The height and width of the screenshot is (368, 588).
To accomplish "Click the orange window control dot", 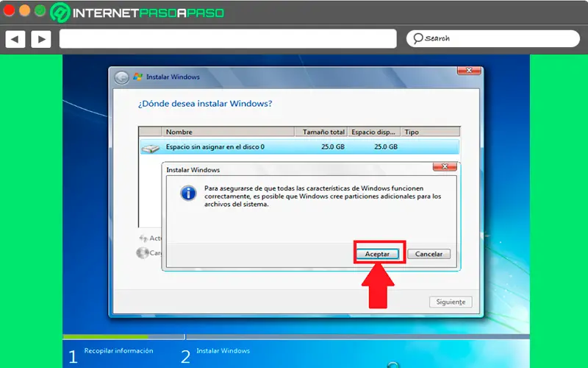I will tap(25, 10).
